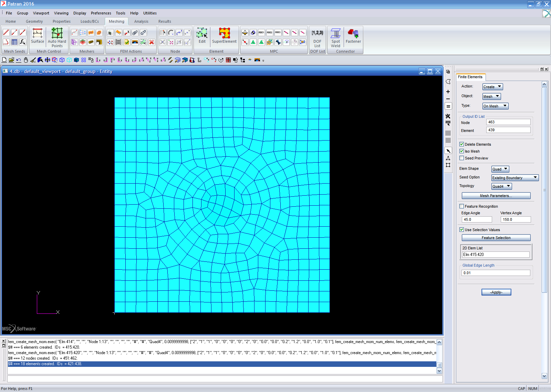Open the Topology Quad4 dropdown
Image resolution: width=551 pixels, height=392 pixels.
click(501, 186)
